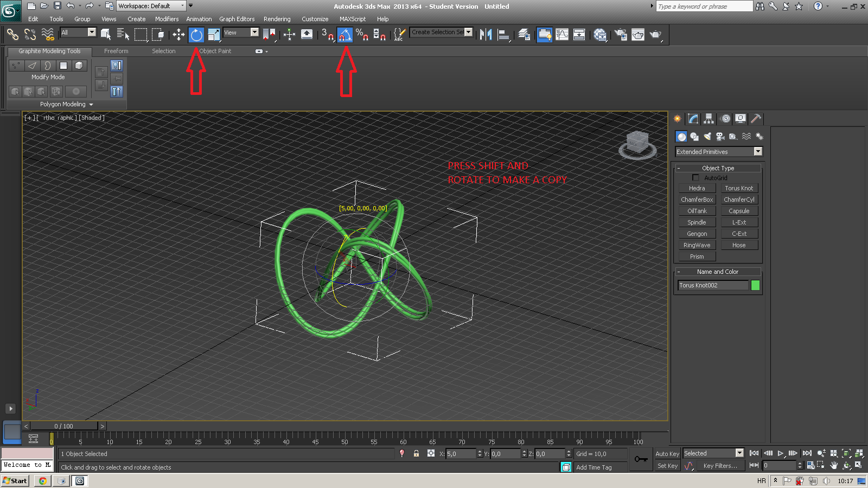Viewport: 868px width, 488px height.
Task: Click the Align tool icon
Action: [503, 35]
